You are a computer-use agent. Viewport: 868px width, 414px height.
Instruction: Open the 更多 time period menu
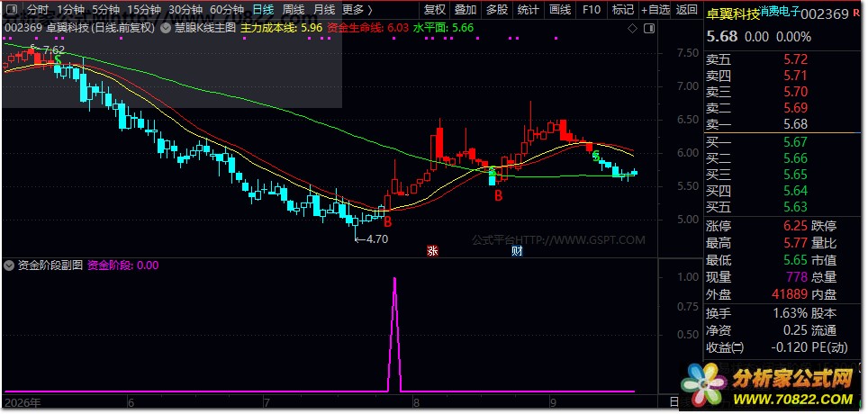pyautogui.click(x=357, y=9)
